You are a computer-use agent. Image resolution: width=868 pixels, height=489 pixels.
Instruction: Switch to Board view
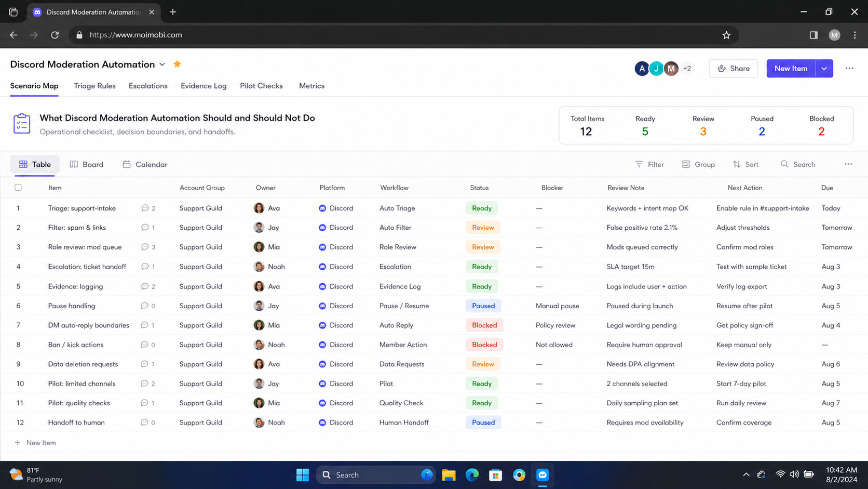[87, 164]
